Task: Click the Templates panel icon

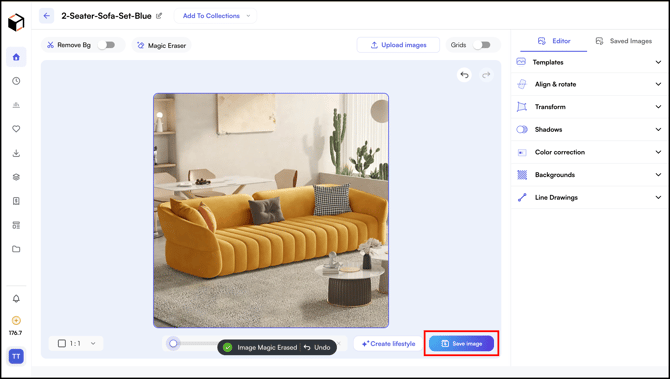Action: tap(521, 62)
